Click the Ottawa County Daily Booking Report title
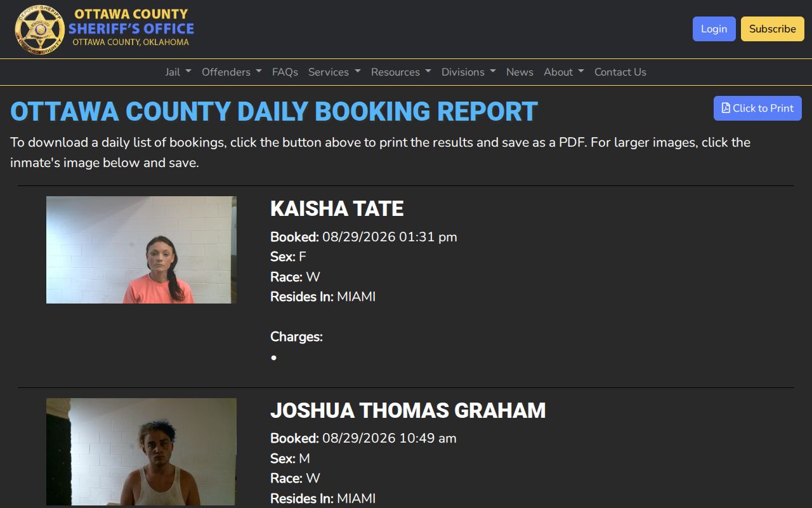The image size is (812, 508). (x=274, y=111)
